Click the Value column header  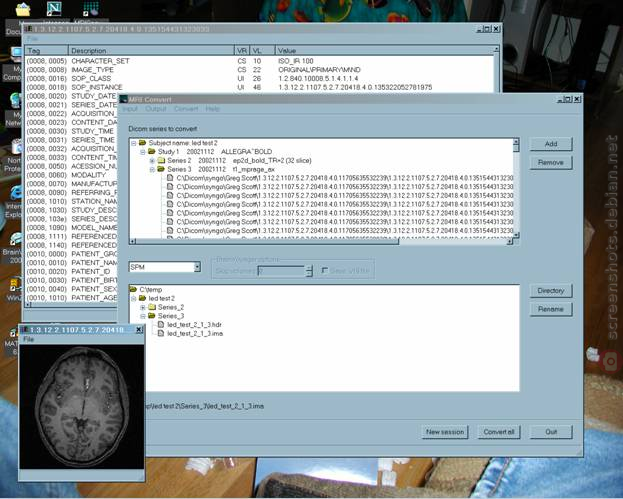(x=384, y=51)
